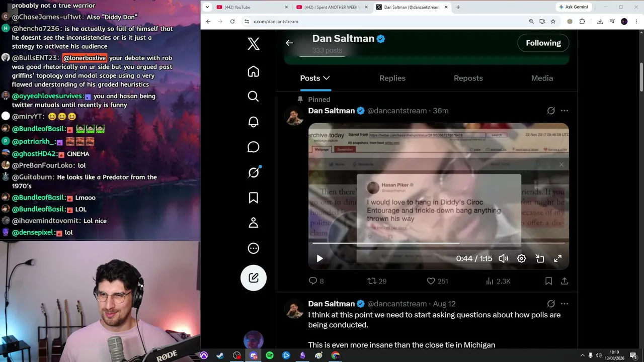The width and height of the screenshot is (644, 362).
Task: Close the '(442) YouTube' tab
Action: point(287,7)
